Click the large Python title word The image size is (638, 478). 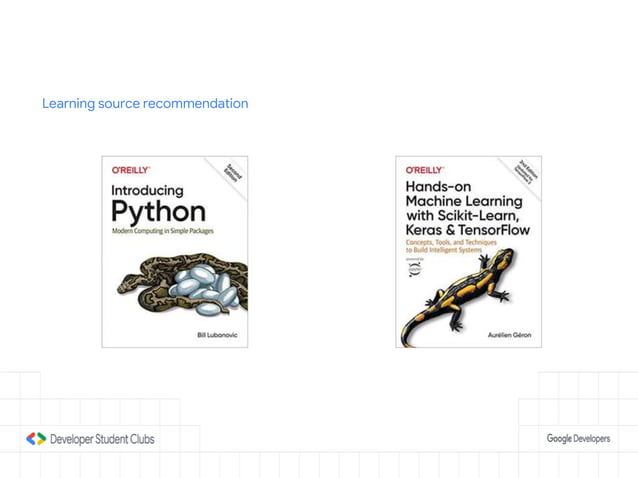[159, 212]
